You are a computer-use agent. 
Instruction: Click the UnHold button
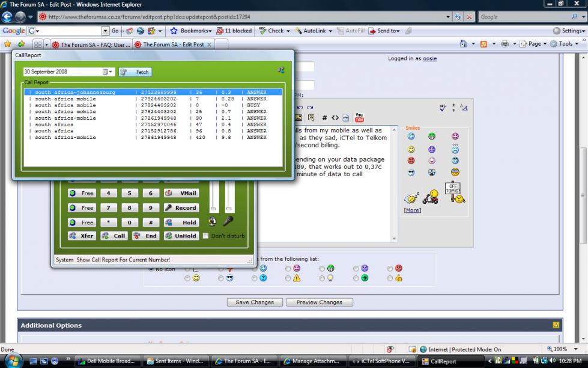coord(181,236)
